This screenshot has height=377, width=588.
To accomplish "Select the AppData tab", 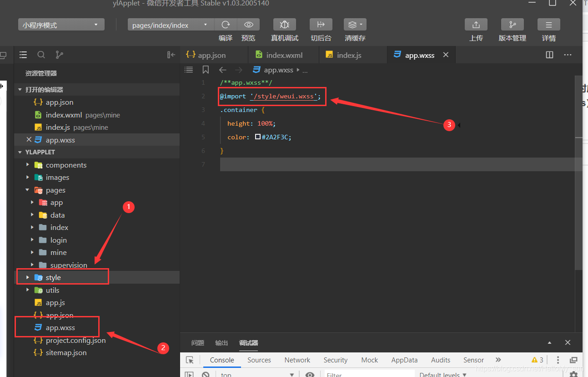I will click(x=404, y=360).
